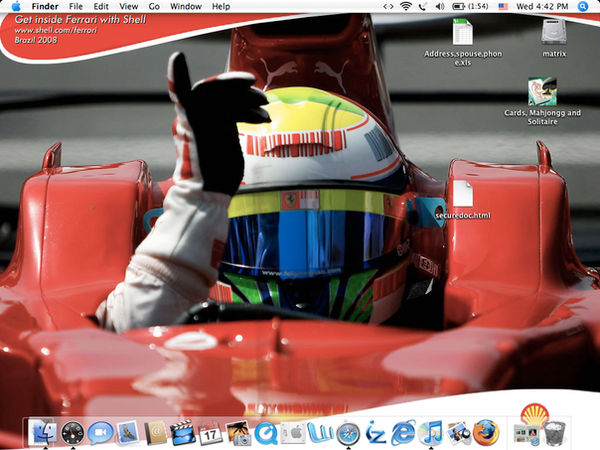Open Safari compass icon in Dock

tap(348, 434)
